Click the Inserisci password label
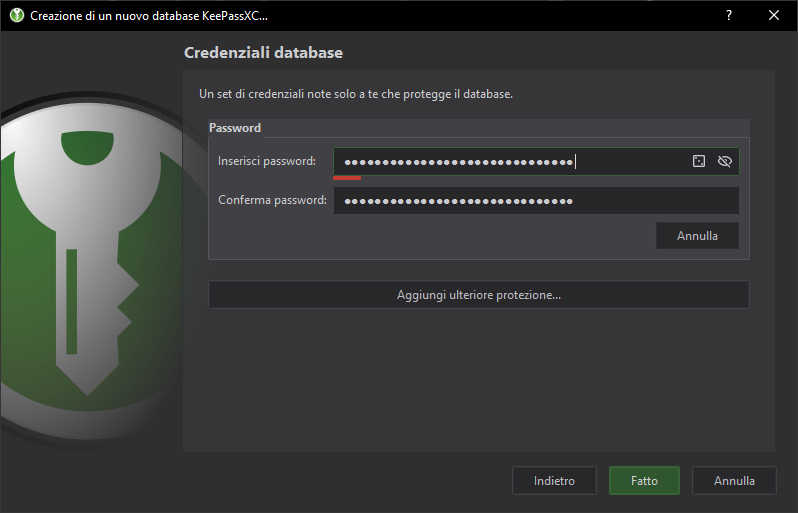The width and height of the screenshot is (798, 513). coord(267,161)
